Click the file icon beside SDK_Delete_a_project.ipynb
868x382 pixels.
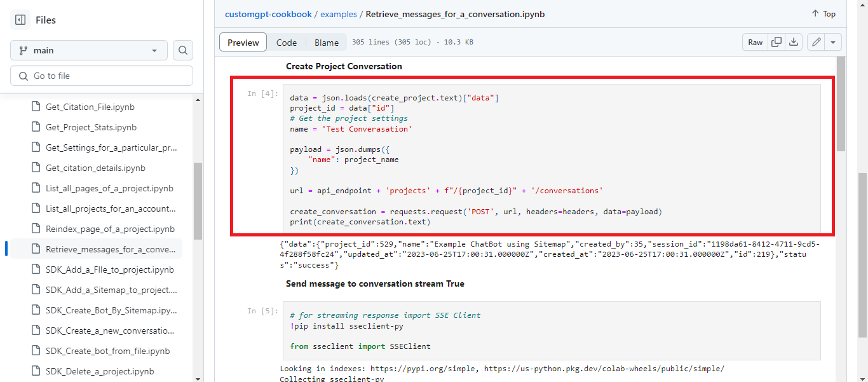click(x=35, y=371)
